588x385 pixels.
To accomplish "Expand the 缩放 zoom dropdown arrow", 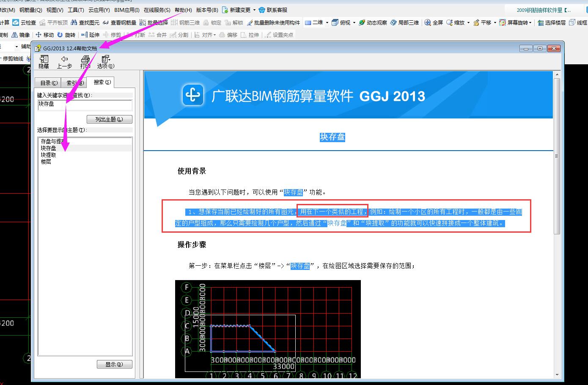I will tap(468, 22).
